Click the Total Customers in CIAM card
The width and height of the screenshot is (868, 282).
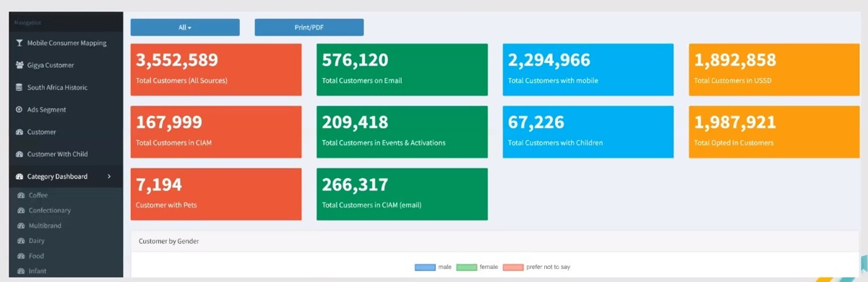click(216, 132)
